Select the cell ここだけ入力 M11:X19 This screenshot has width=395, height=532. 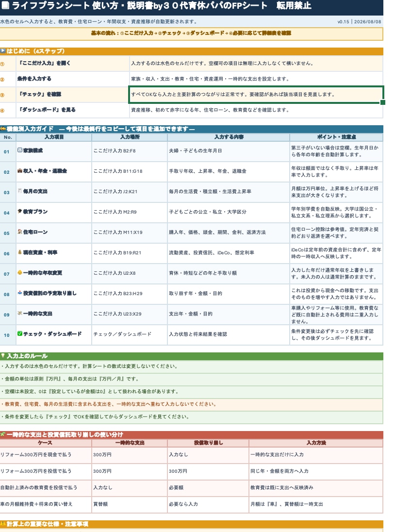[130, 233]
